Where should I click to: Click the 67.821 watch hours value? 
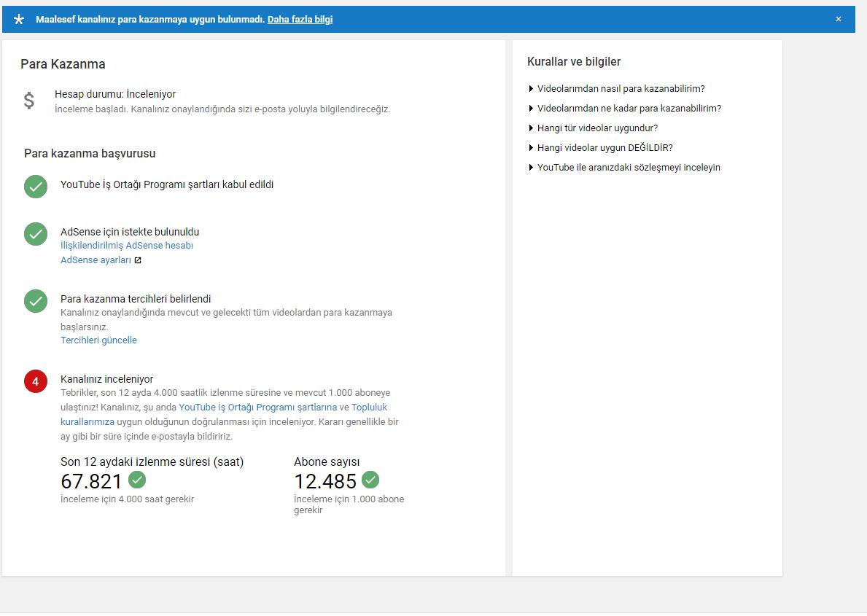(x=91, y=482)
